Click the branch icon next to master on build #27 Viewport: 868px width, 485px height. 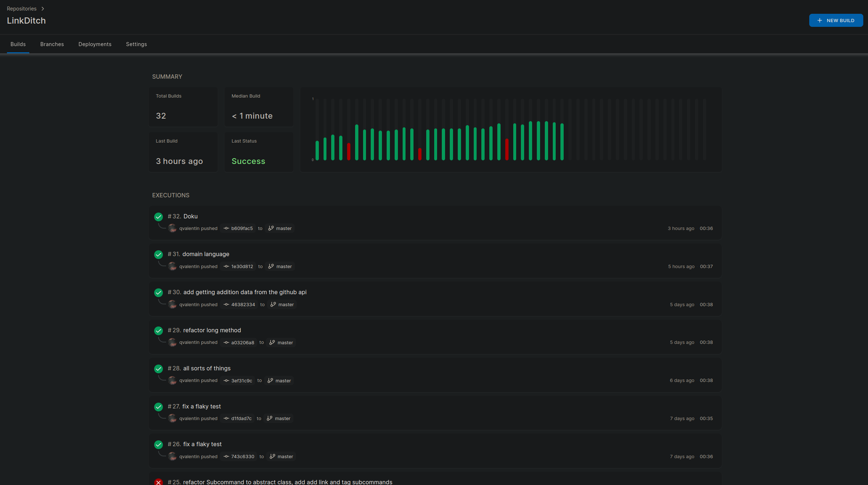pyautogui.click(x=270, y=418)
